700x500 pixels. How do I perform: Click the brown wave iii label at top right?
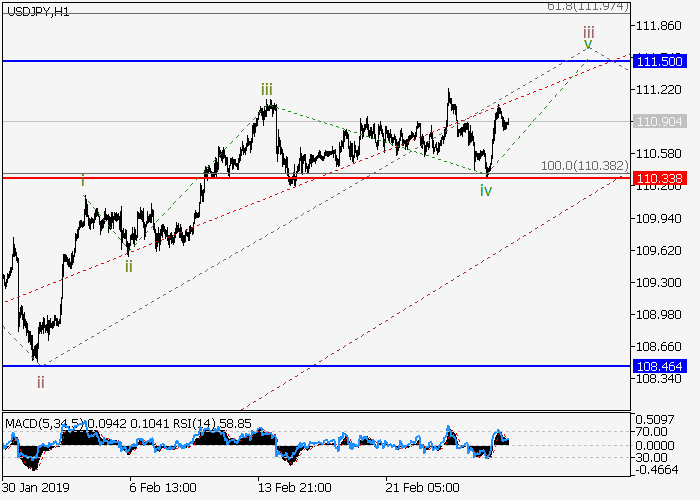click(x=588, y=31)
